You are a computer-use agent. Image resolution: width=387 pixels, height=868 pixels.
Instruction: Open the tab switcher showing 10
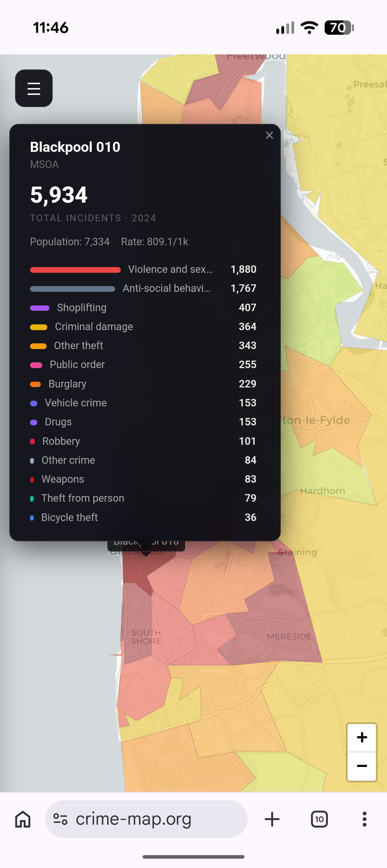[319, 819]
